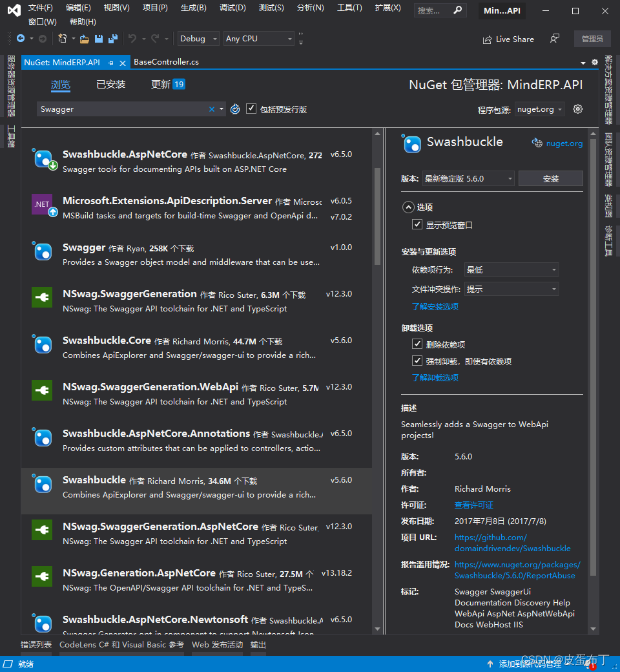Click the save file disk icon
The height and width of the screenshot is (672, 620).
pos(99,39)
